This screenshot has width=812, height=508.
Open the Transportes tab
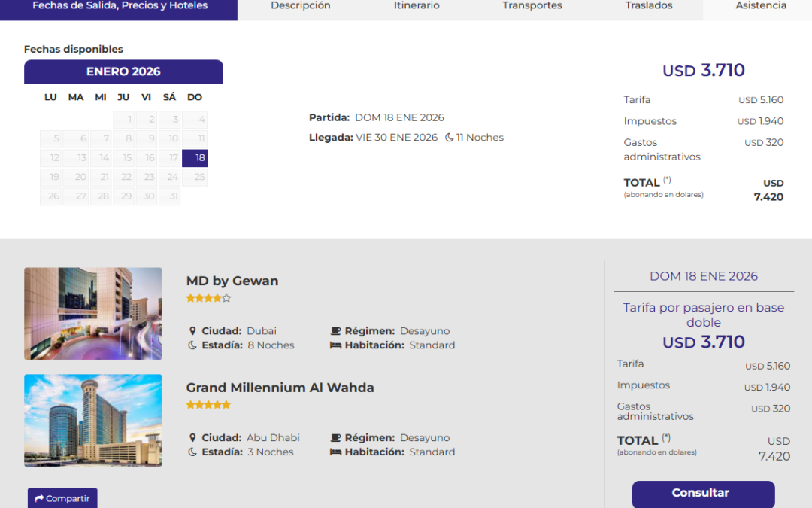(x=532, y=6)
